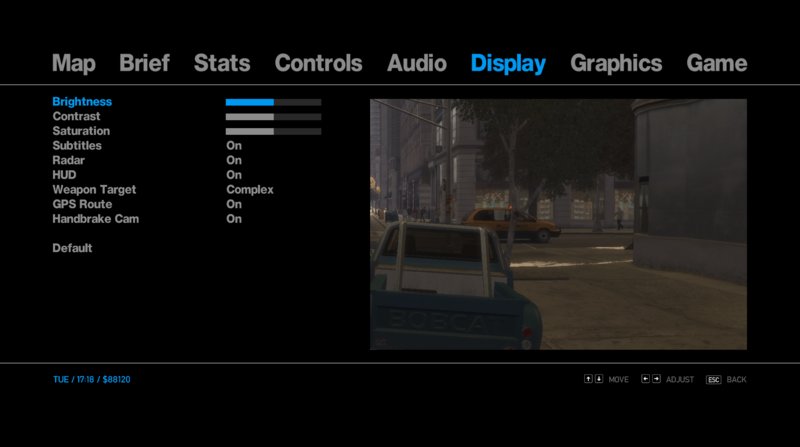The height and width of the screenshot is (447, 800).
Task: Click the MOVE hint label
Action: coord(618,380)
